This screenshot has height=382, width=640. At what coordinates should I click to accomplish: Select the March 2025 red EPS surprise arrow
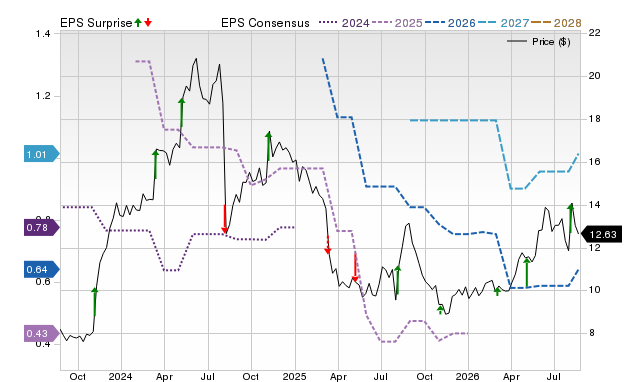click(x=327, y=245)
